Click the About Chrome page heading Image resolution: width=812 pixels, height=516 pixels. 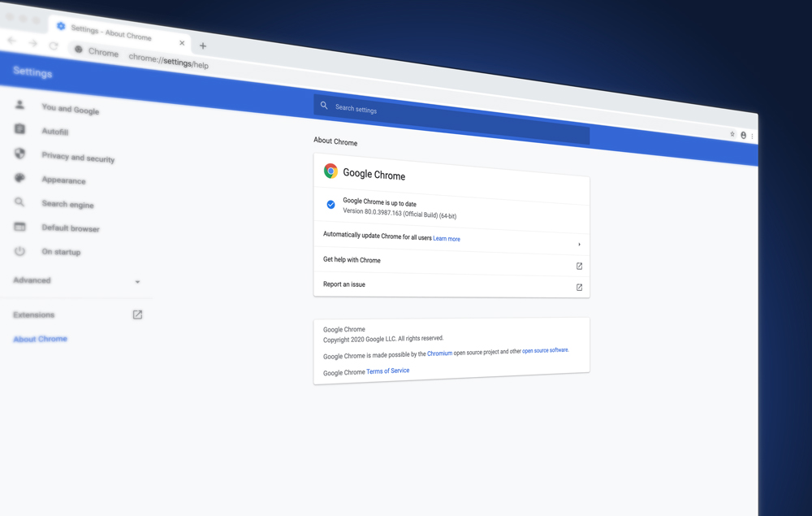[335, 141]
